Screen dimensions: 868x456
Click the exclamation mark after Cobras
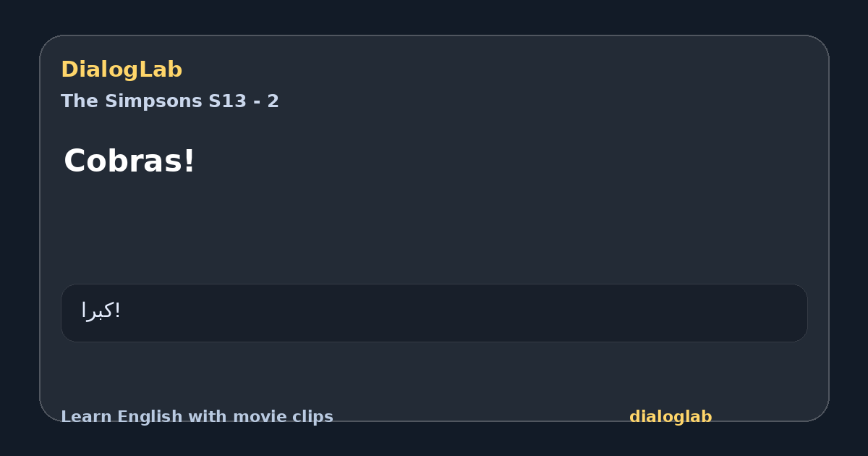tap(189, 161)
